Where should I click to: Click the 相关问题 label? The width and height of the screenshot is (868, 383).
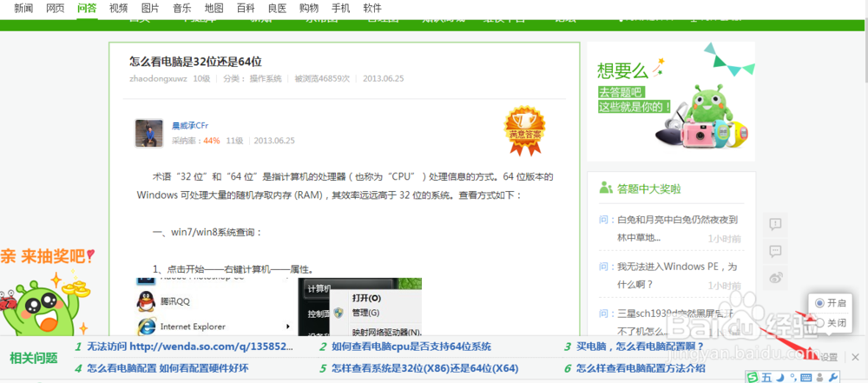click(34, 358)
